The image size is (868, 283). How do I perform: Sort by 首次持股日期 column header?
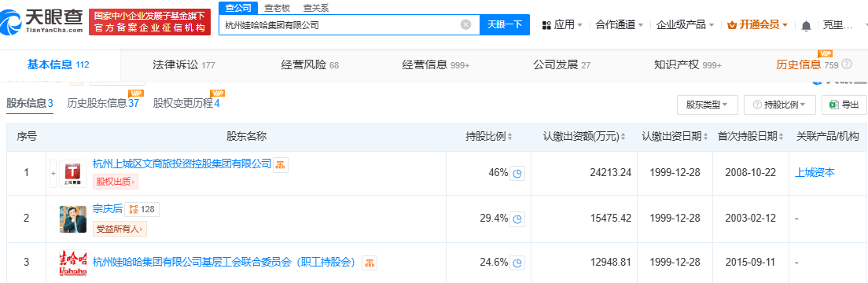click(x=751, y=136)
